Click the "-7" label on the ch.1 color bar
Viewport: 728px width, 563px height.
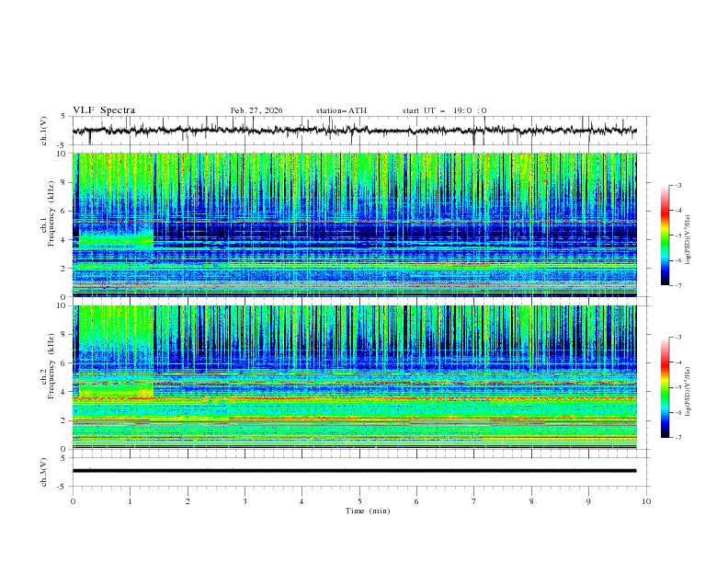[678, 285]
